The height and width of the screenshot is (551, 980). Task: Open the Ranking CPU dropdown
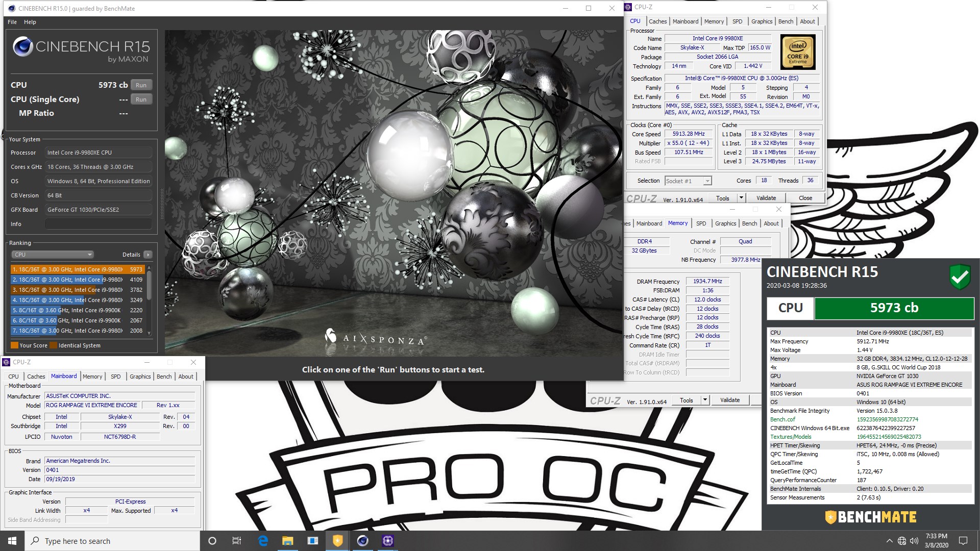[x=53, y=255]
